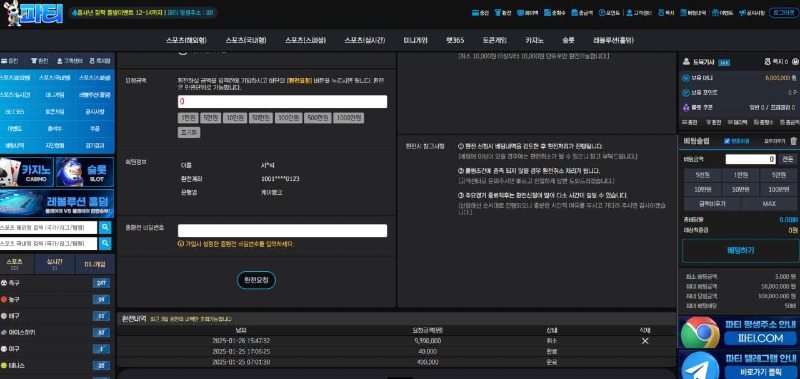
Task: Open 토큰게임 menu in main navigation
Action: coord(495,40)
